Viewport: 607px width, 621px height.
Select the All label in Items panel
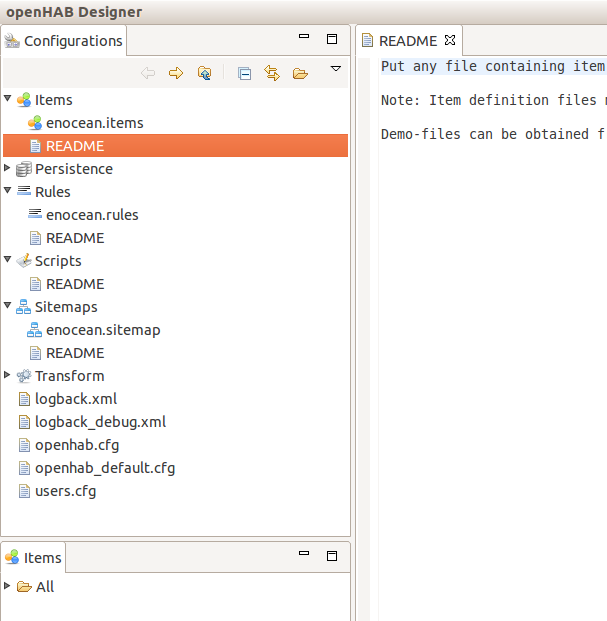[x=45, y=587]
